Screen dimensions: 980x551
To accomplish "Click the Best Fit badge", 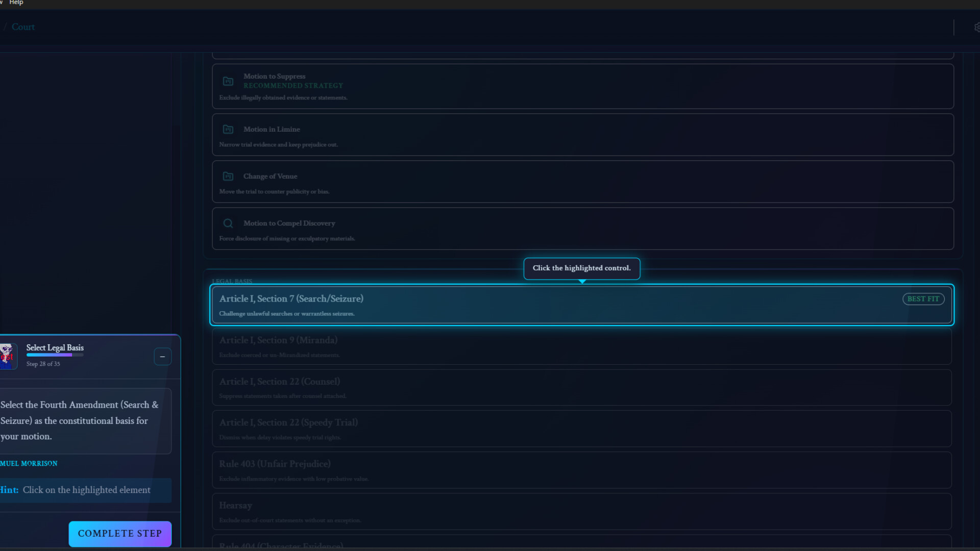I will [x=923, y=299].
